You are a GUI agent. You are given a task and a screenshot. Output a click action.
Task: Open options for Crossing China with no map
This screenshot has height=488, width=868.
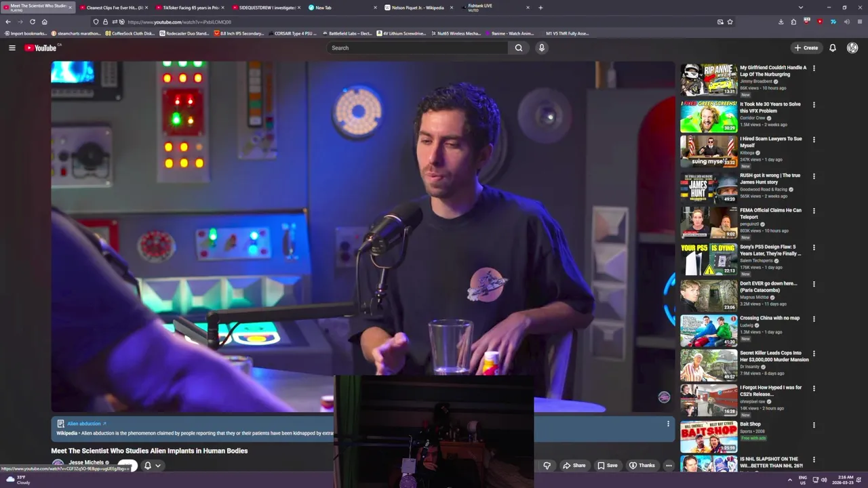pyautogui.click(x=814, y=319)
